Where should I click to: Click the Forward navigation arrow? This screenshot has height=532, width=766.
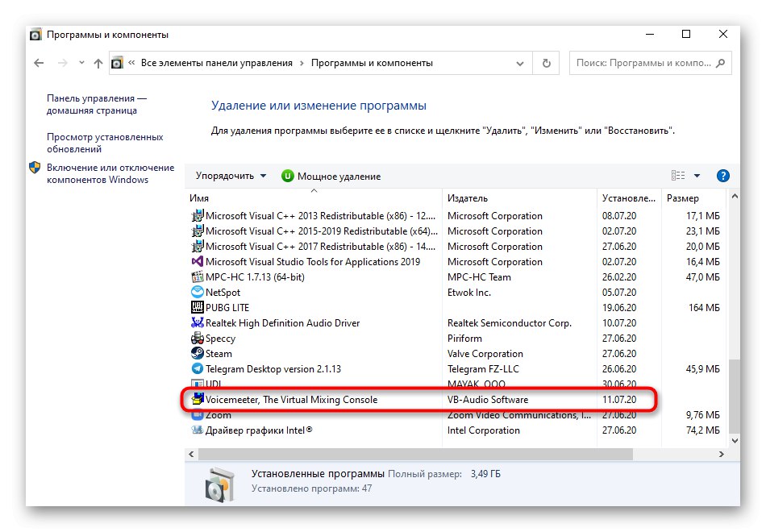63,63
